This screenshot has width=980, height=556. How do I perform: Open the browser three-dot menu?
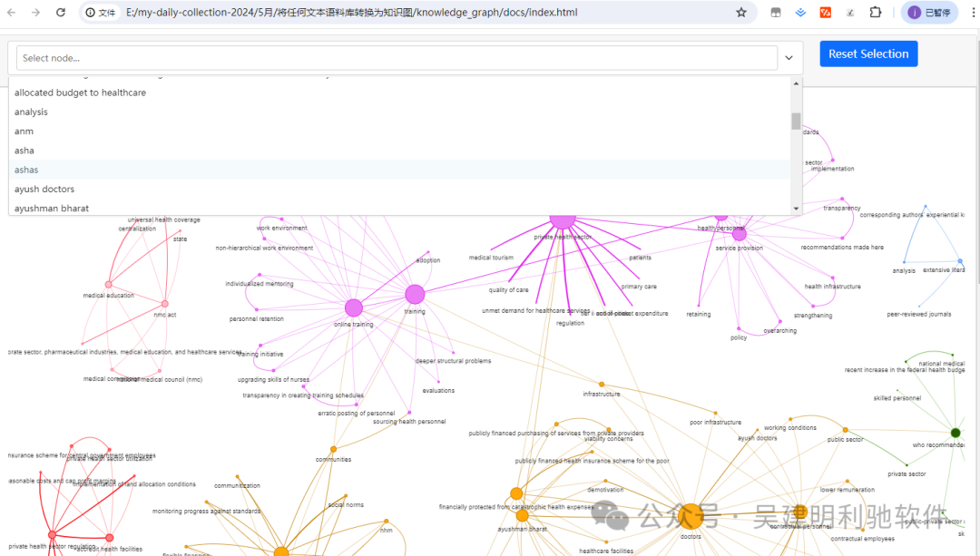coord(973,13)
